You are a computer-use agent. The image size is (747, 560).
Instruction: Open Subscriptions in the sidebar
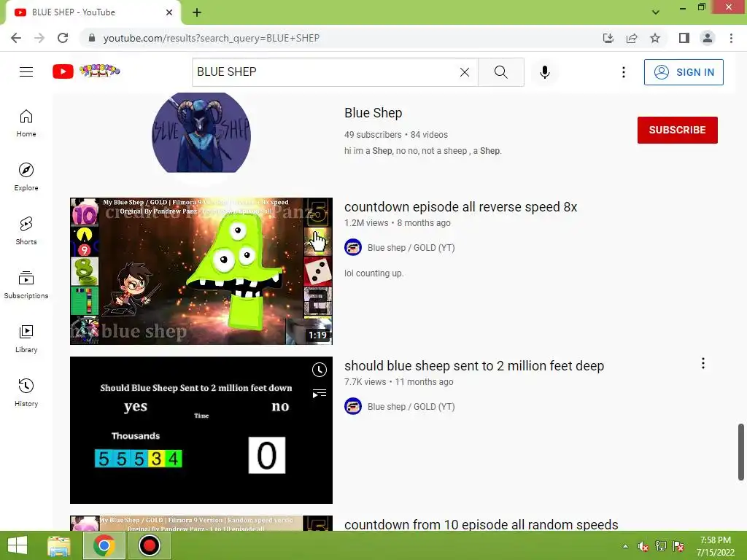click(x=26, y=285)
